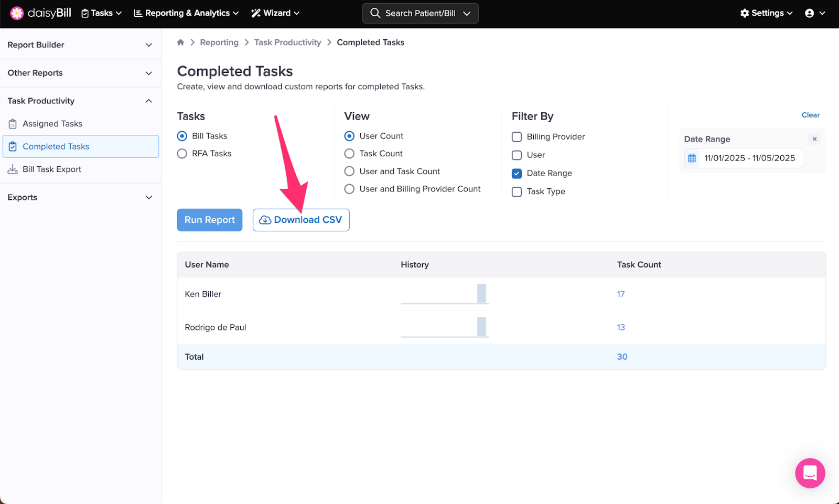
Task: Select the RFA Tasks radio button
Action: pyautogui.click(x=182, y=154)
